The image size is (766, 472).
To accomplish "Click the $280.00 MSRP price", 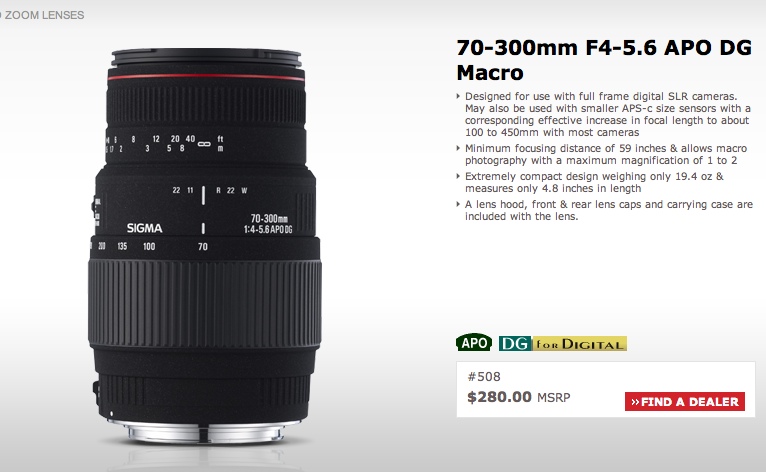I will (x=518, y=397).
